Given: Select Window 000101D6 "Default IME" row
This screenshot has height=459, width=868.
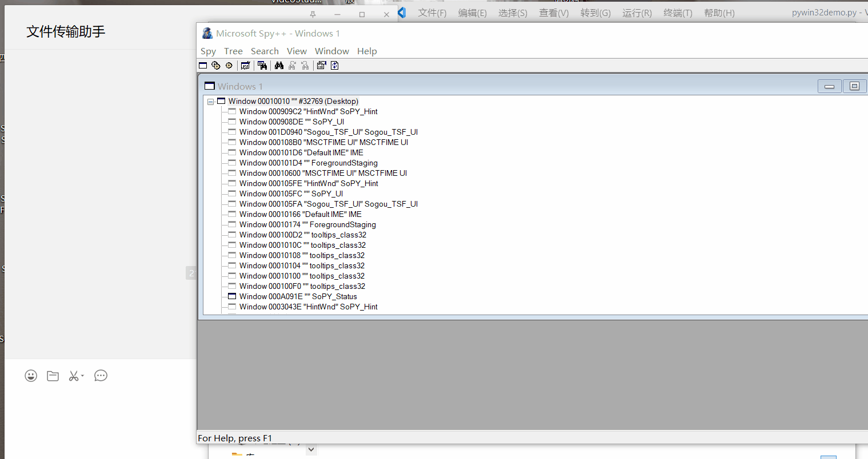Looking at the screenshot, I should click(x=301, y=152).
